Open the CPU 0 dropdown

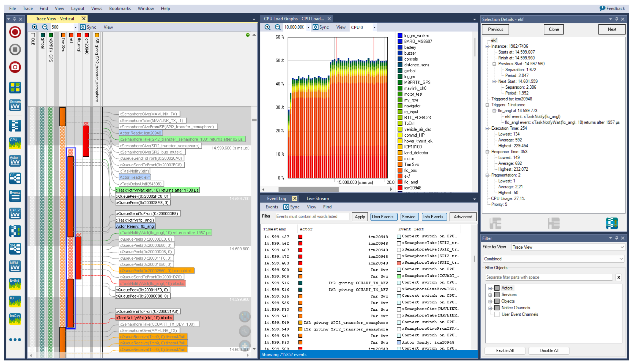pyautogui.click(x=374, y=27)
